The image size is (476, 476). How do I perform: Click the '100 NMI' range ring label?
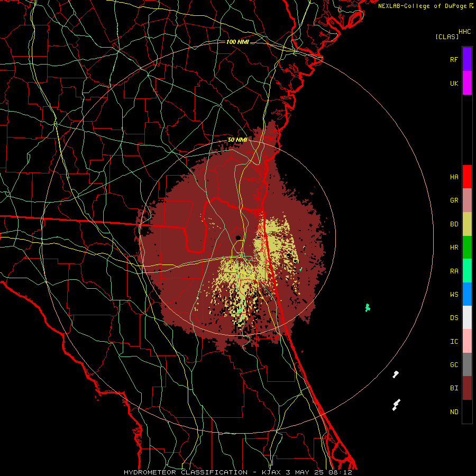pyautogui.click(x=237, y=42)
